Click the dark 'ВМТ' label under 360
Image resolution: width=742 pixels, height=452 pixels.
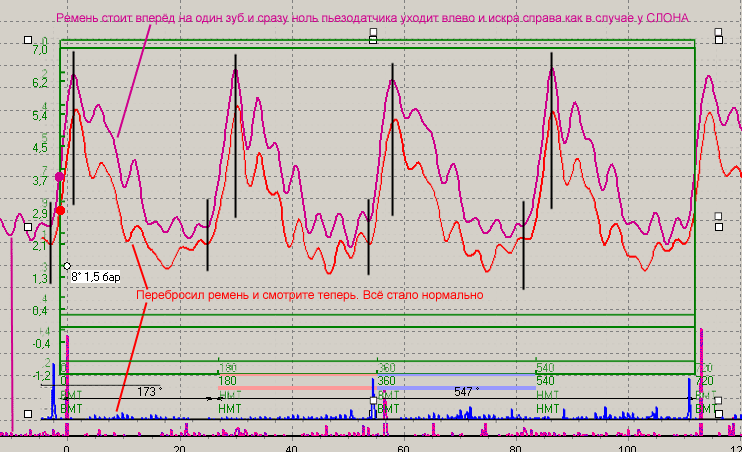pyautogui.click(x=389, y=408)
